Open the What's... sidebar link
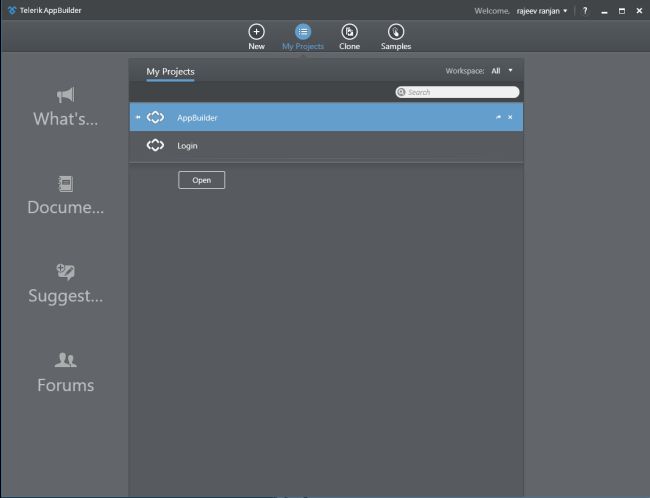This screenshot has width=650, height=498. tap(65, 119)
